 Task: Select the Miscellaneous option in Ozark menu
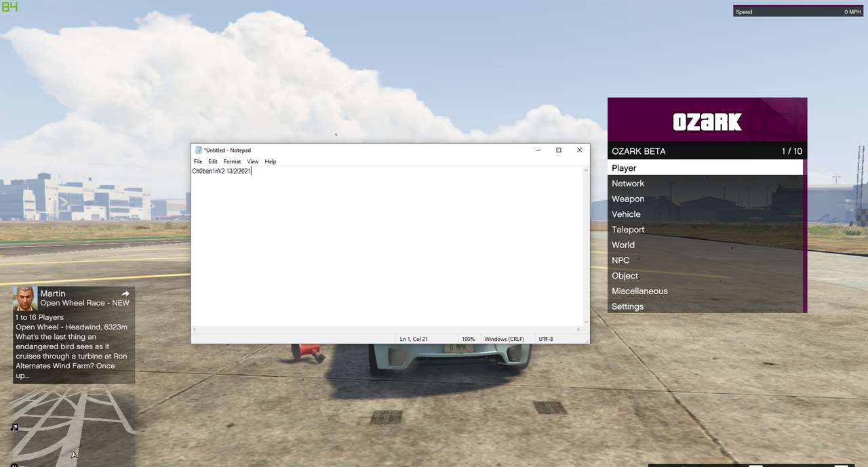coord(705,291)
